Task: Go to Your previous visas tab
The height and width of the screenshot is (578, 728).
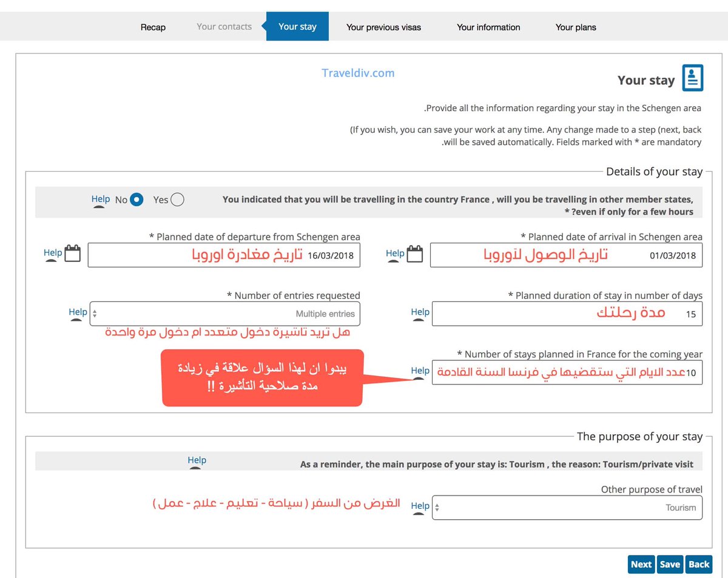Action: point(383,27)
